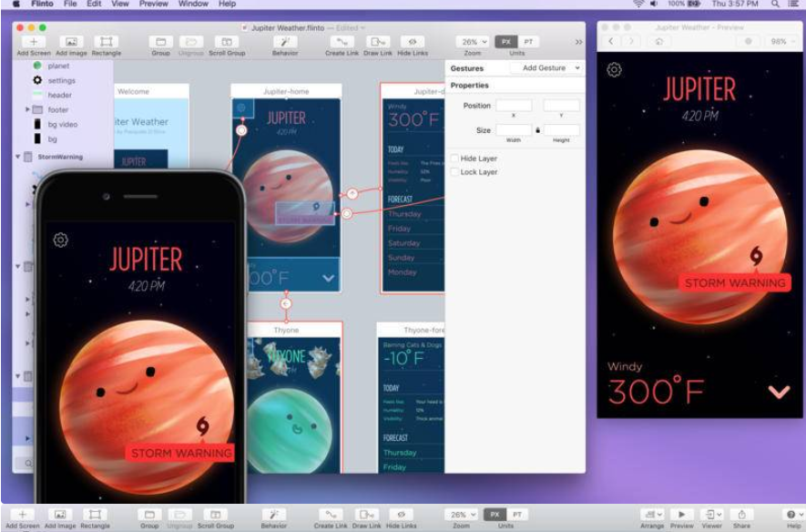
Task: Open the Help menu in the menu bar
Action: click(227, 5)
